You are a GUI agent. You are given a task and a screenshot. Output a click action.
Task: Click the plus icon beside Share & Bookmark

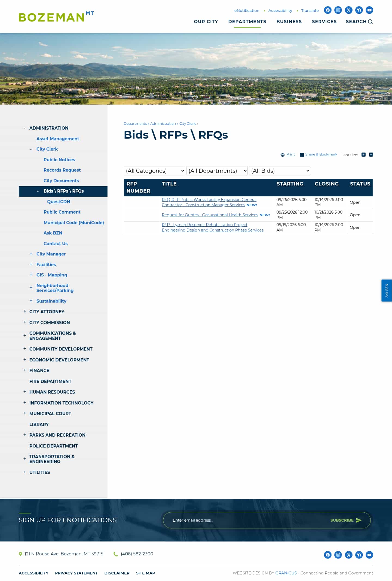pyautogui.click(x=302, y=155)
